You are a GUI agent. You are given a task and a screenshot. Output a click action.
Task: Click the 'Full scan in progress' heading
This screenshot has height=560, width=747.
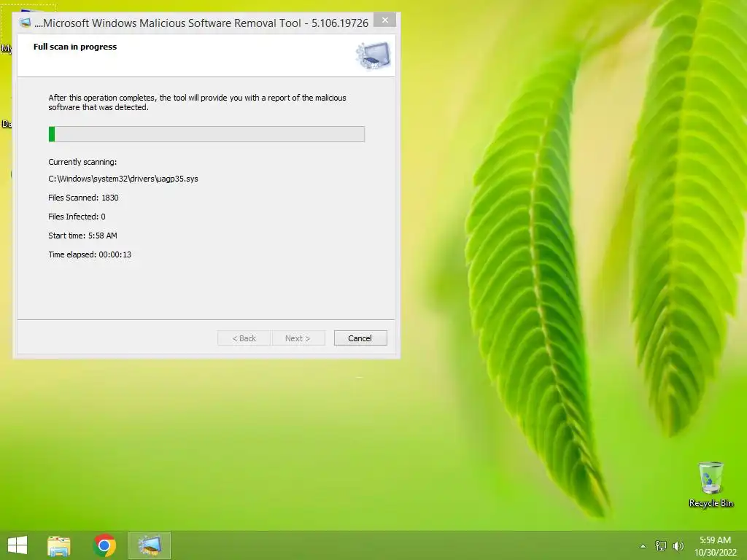(75, 47)
